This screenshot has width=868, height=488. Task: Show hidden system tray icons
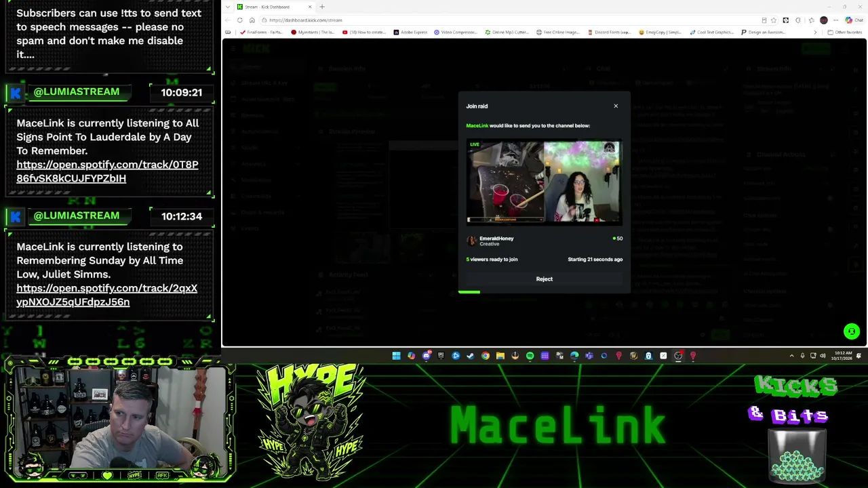[x=791, y=356]
